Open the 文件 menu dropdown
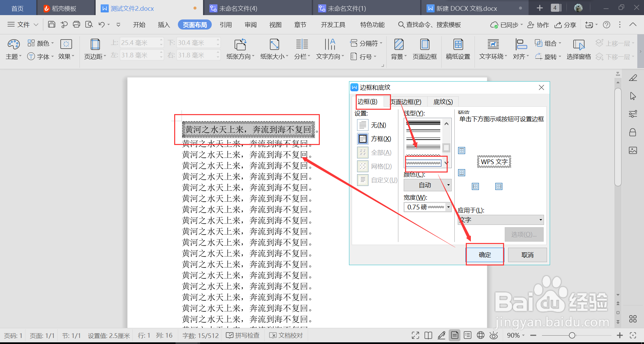The image size is (644, 344). pos(23,24)
